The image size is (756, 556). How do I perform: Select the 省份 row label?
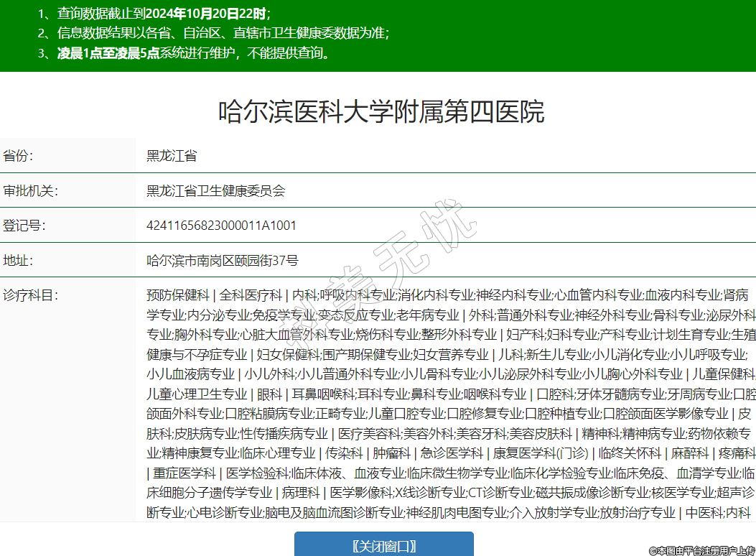tap(19, 156)
